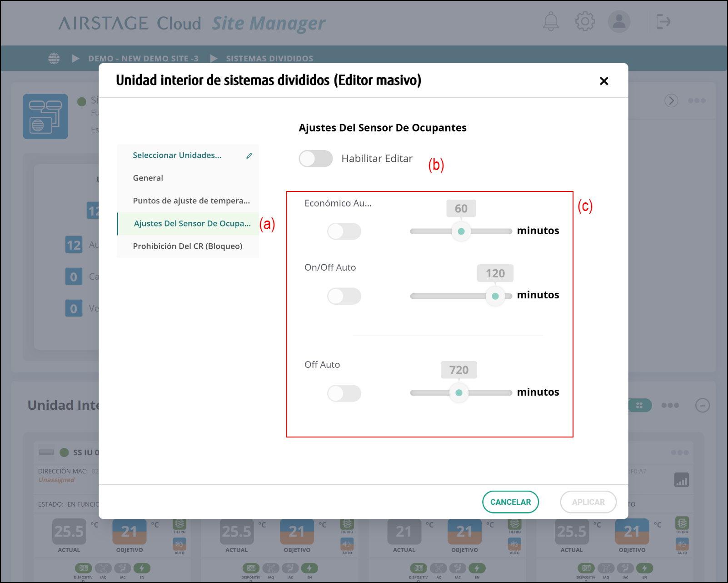Click the logout icon in header
The height and width of the screenshot is (583, 728).
pyautogui.click(x=663, y=22)
